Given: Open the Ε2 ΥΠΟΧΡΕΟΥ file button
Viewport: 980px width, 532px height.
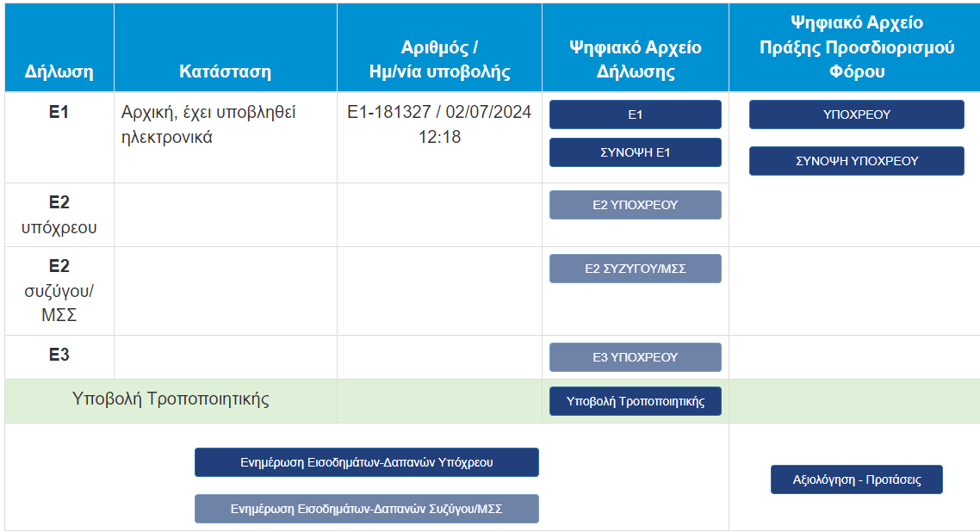Looking at the screenshot, I should click(635, 205).
